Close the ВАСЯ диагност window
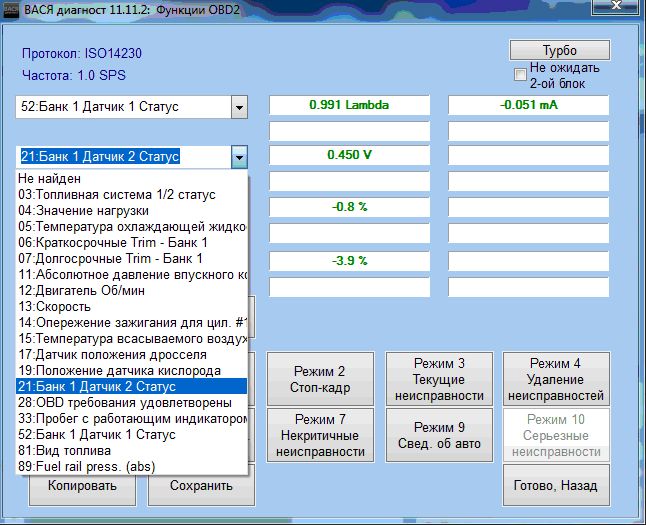This screenshot has height=525, width=646. click(x=616, y=5)
